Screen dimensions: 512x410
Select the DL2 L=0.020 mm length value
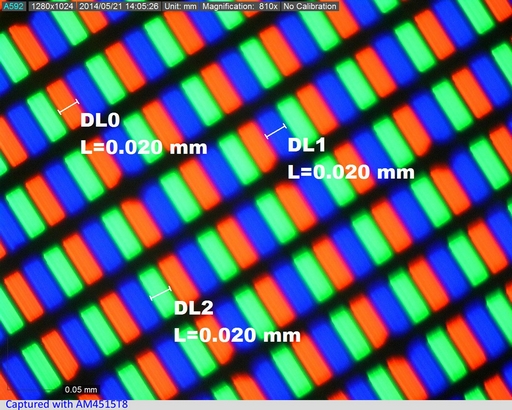[x=237, y=335]
